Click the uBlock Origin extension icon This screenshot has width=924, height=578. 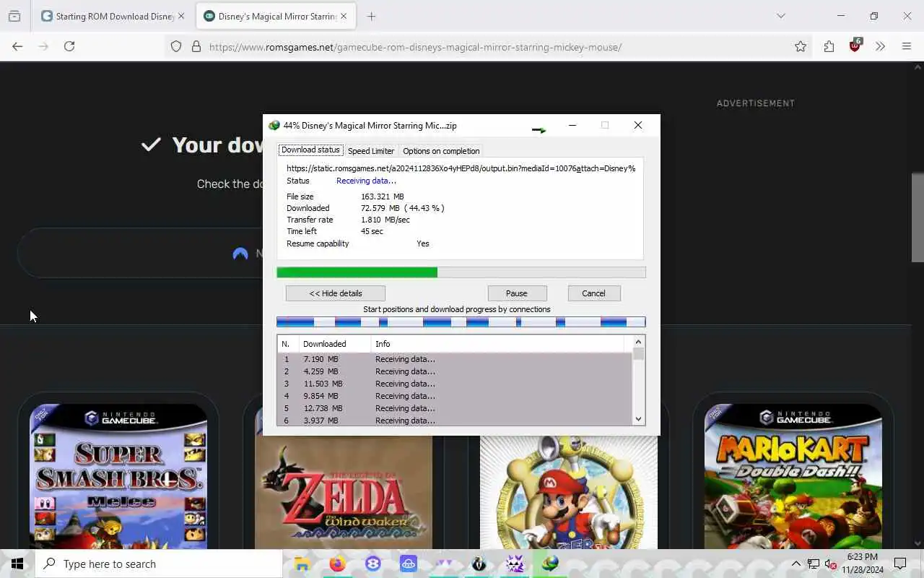click(855, 46)
